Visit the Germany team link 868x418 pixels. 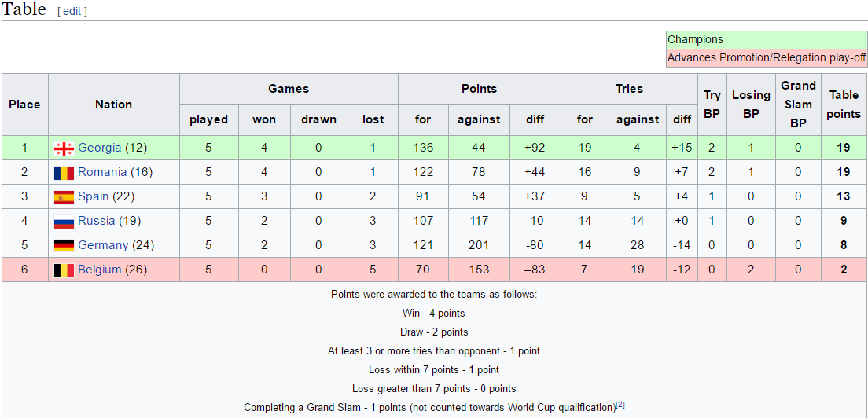(x=103, y=245)
